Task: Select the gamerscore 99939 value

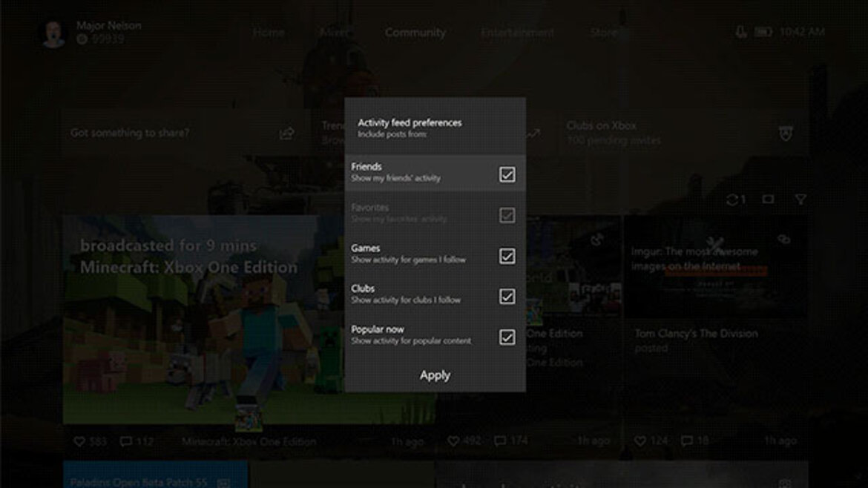Action: [x=108, y=39]
